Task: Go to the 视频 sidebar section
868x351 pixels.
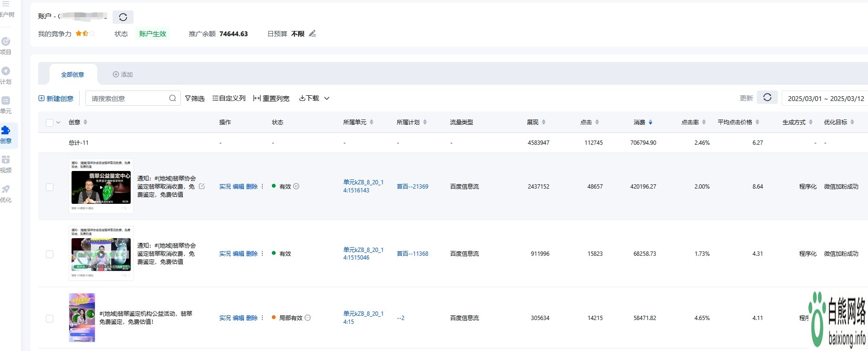Action: pos(6,164)
